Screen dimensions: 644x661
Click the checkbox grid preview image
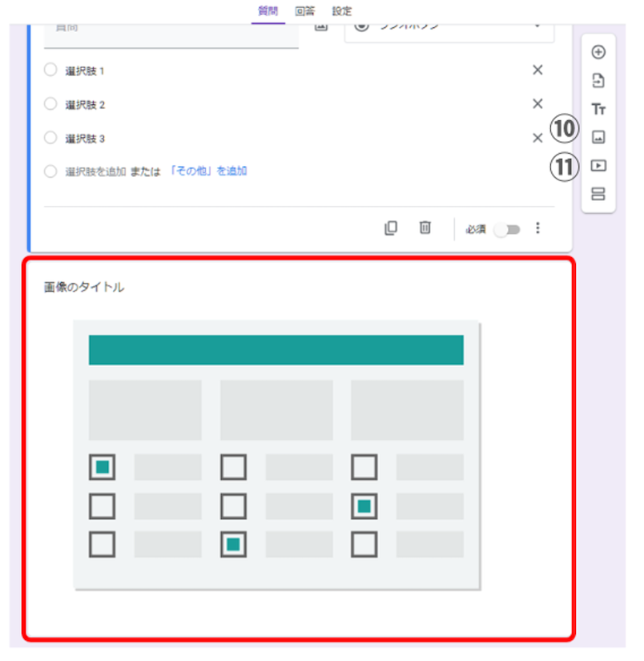click(x=276, y=453)
